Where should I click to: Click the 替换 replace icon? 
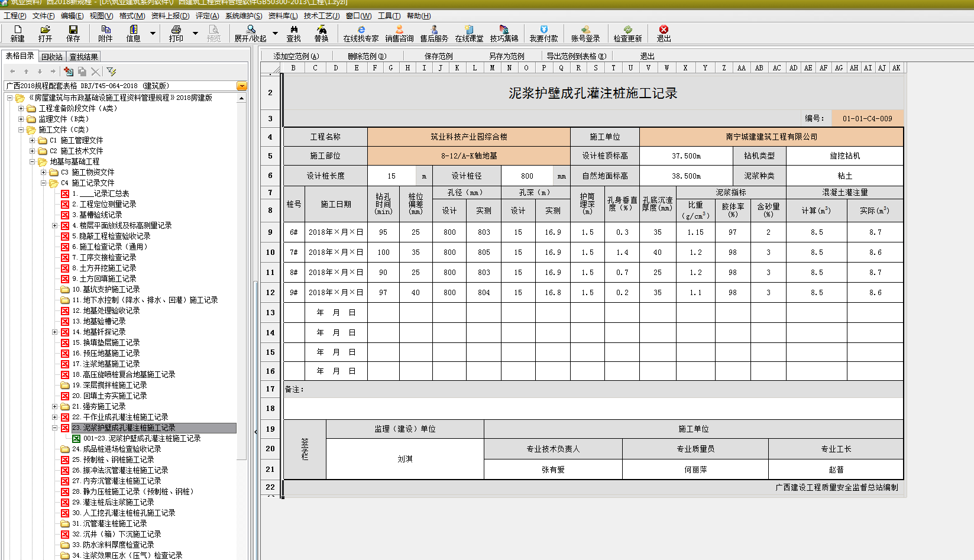pyautogui.click(x=321, y=33)
